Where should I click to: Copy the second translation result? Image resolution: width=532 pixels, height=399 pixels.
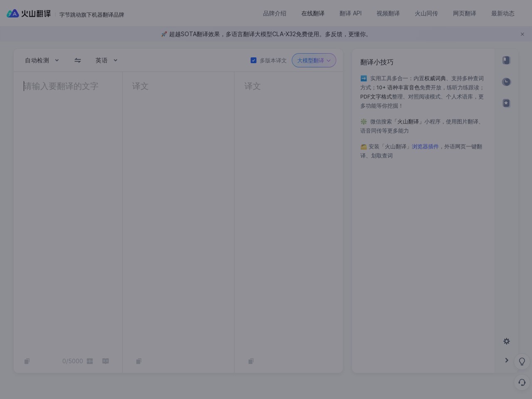point(251,361)
